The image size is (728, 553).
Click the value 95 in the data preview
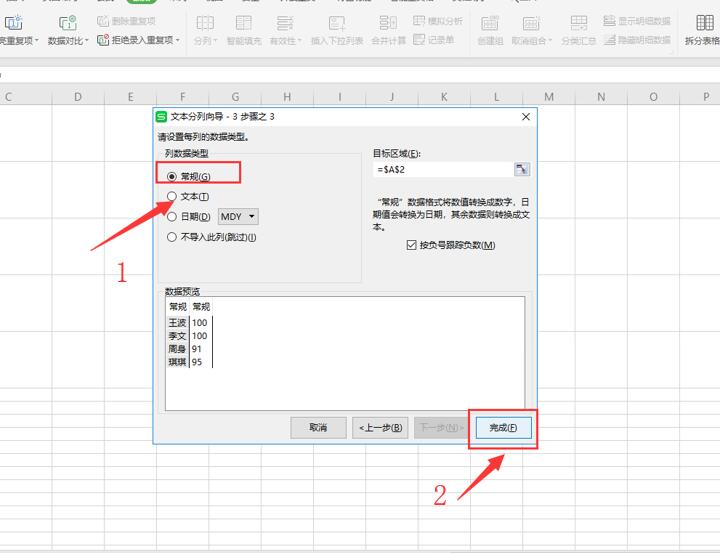click(x=197, y=362)
